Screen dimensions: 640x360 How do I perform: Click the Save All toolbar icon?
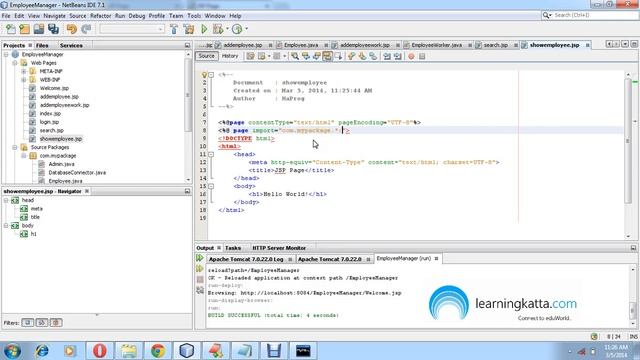pyautogui.click(x=53, y=29)
